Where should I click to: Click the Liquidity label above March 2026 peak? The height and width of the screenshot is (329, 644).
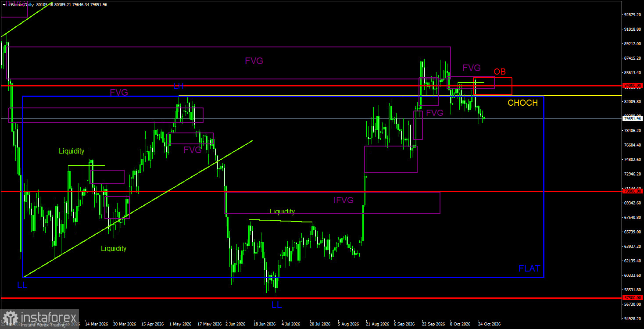[72, 151]
